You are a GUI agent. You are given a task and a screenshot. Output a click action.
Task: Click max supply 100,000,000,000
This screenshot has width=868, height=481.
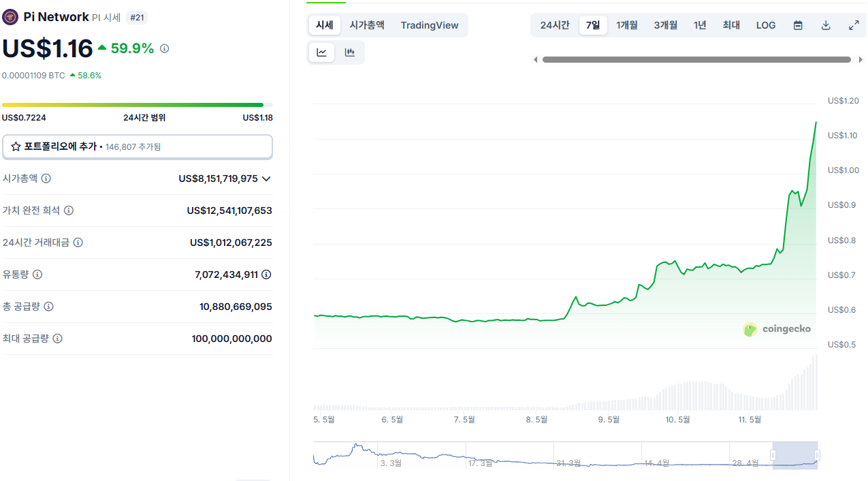(x=232, y=339)
